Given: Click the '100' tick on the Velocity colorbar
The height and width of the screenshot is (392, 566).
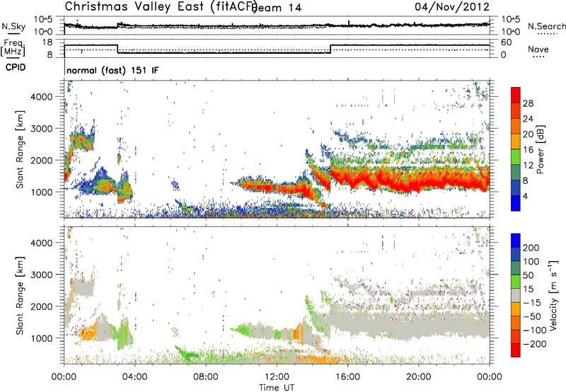Looking at the screenshot, I should pos(531,262).
